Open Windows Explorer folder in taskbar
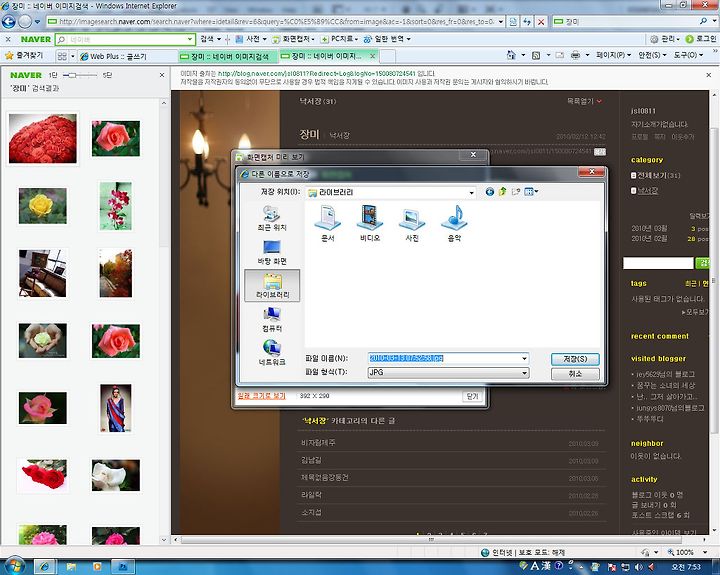 pos(71,567)
